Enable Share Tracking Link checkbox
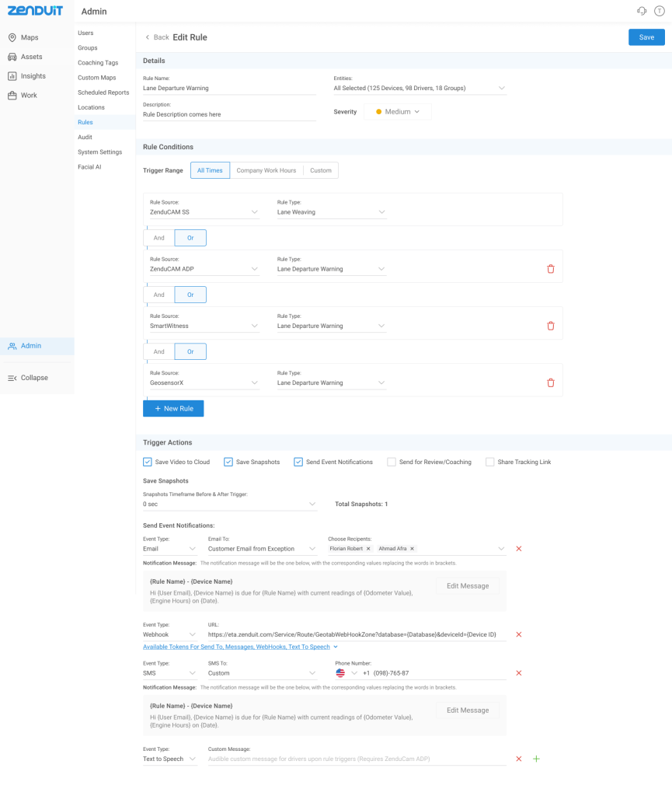 tap(490, 462)
